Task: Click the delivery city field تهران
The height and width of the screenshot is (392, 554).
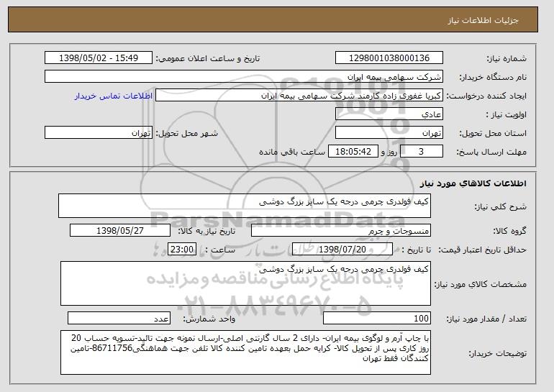Action: pos(99,133)
